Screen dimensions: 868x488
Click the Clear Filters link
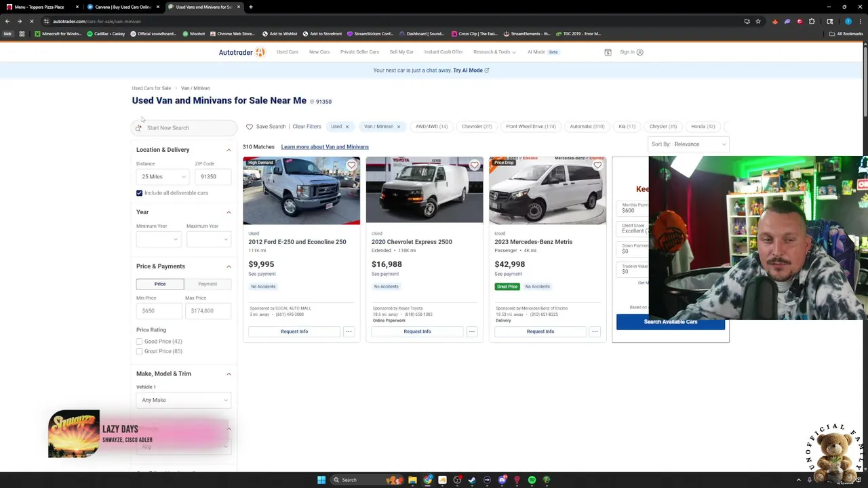[307, 127]
